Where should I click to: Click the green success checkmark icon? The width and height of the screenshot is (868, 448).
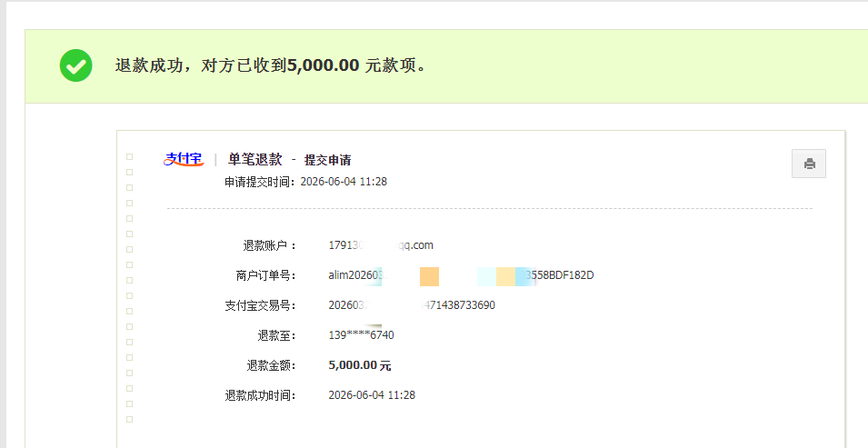click(75, 65)
